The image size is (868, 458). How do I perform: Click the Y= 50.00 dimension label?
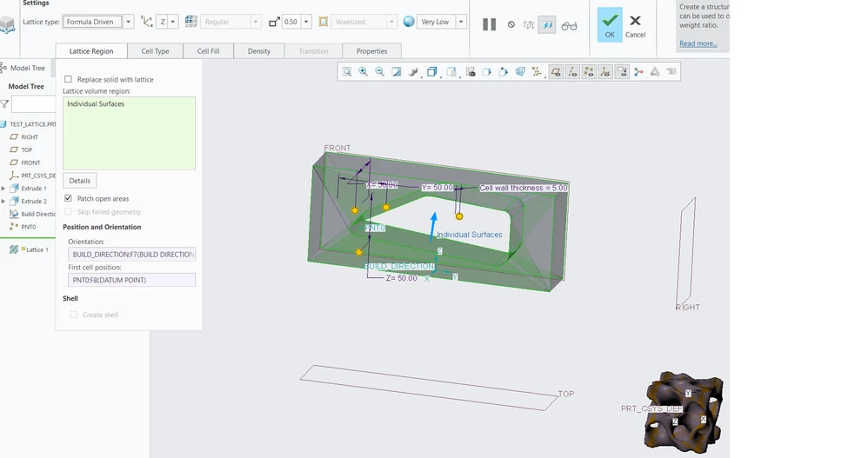[437, 188]
